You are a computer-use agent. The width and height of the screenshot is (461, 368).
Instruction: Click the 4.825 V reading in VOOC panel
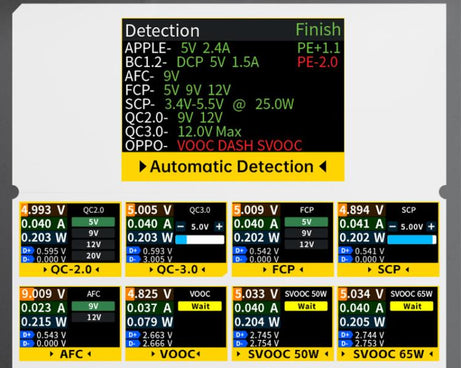click(149, 294)
